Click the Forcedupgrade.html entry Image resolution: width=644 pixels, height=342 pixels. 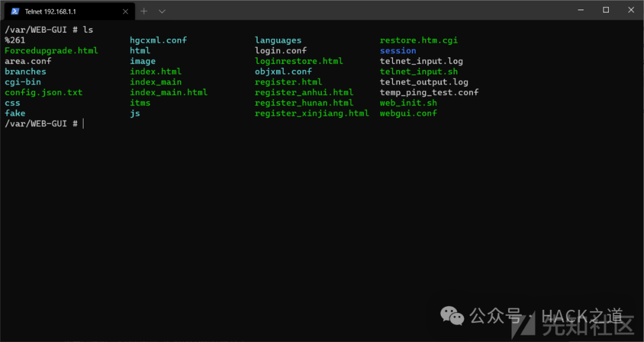point(51,51)
